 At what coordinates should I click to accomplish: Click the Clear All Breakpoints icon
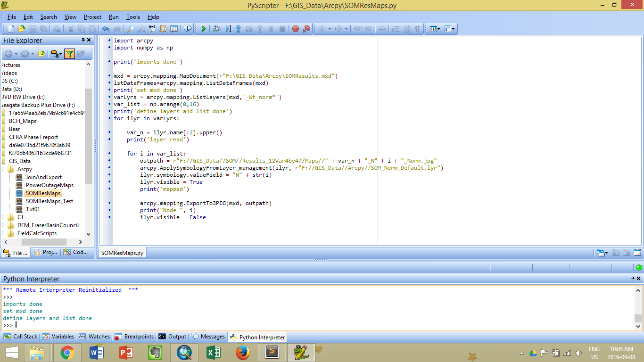coord(306,29)
